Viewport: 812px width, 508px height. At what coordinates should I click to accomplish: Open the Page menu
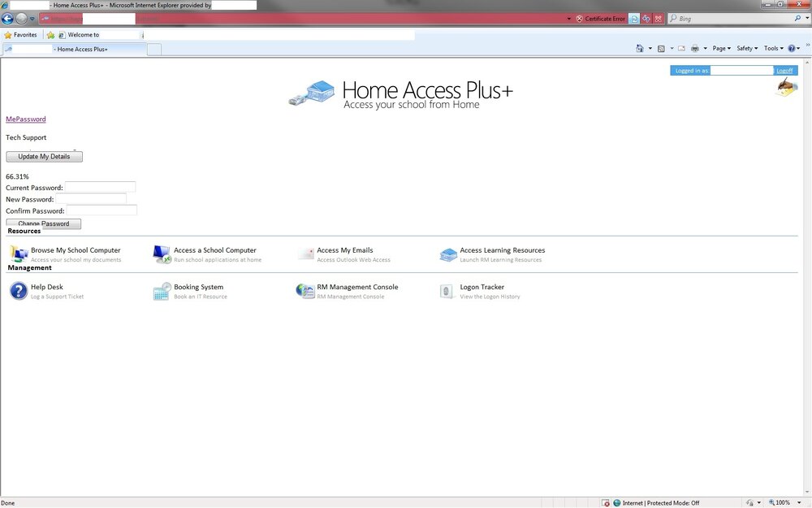point(721,48)
